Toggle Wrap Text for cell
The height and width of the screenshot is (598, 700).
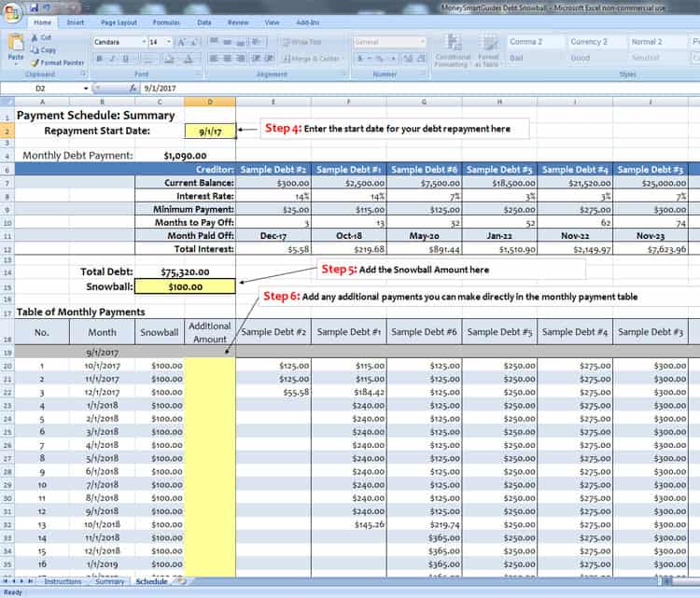[302, 42]
